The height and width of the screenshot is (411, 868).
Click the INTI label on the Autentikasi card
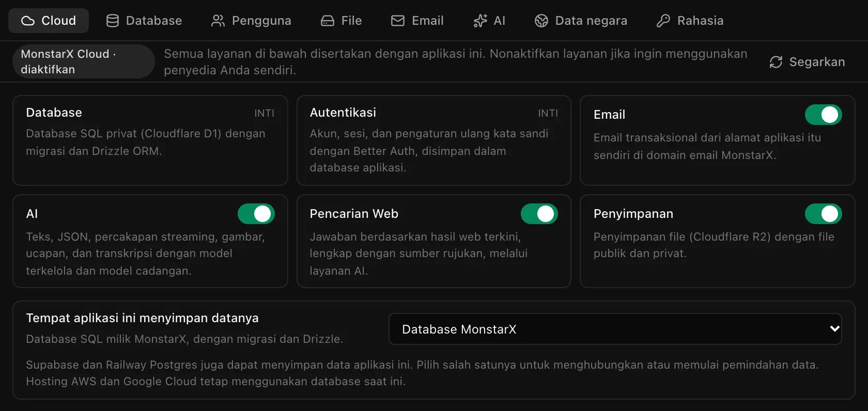[548, 113]
